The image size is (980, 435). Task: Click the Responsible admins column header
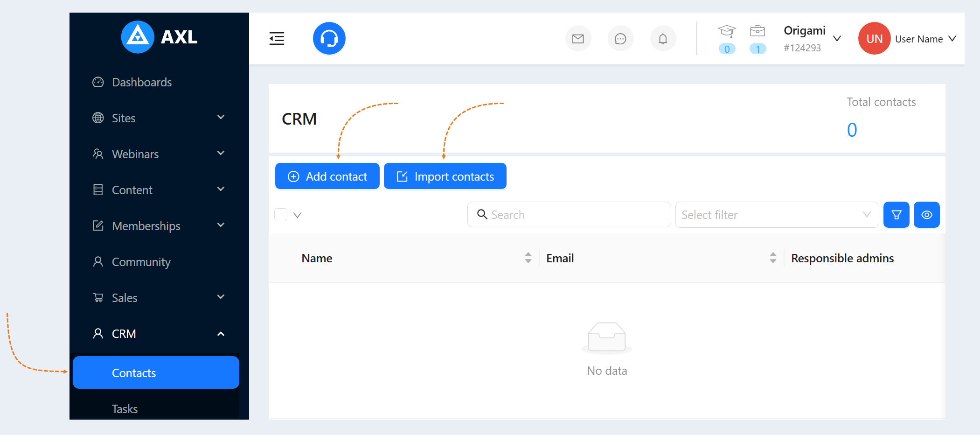click(x=842, y=258)
